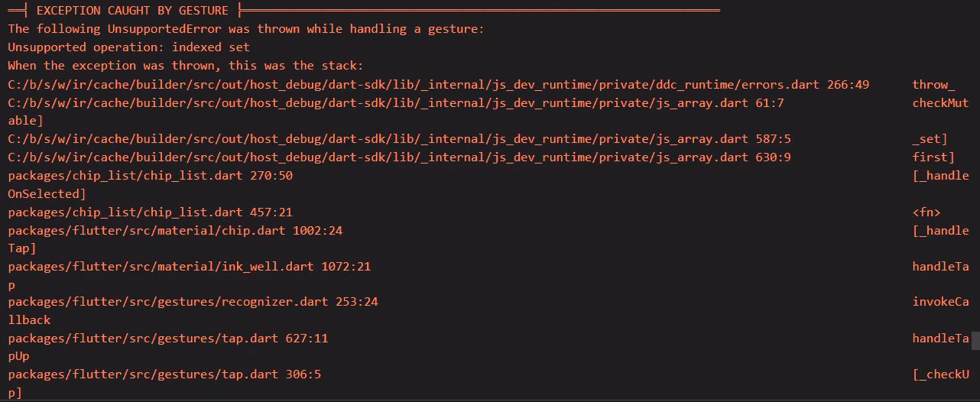Screen dimensions: 980x402
Task: Open the js_array.dart 630:9 stack path
Action: (399, 157)
